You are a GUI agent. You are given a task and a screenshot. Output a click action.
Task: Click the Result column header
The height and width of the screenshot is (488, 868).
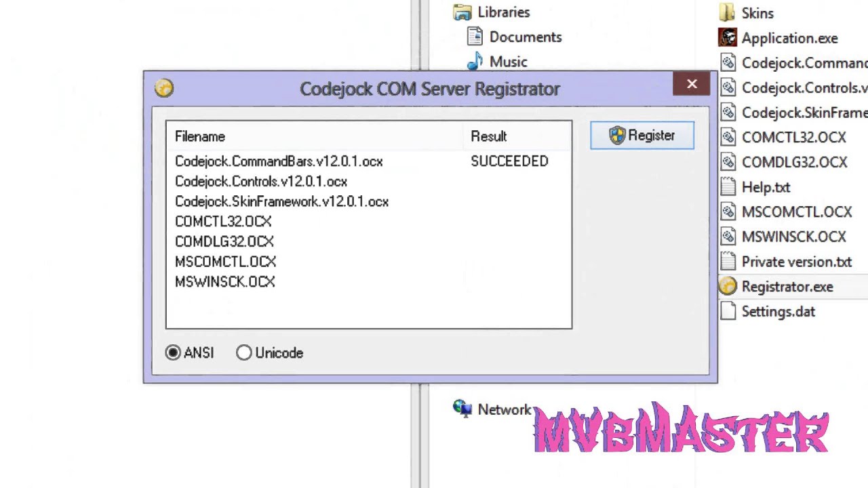[x=518, y=136]
